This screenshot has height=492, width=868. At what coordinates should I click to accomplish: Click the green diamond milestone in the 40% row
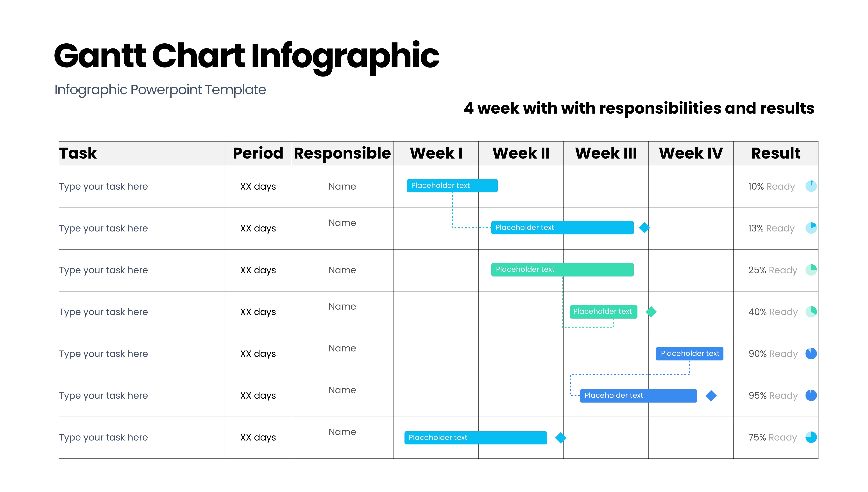tap(651, 312)
